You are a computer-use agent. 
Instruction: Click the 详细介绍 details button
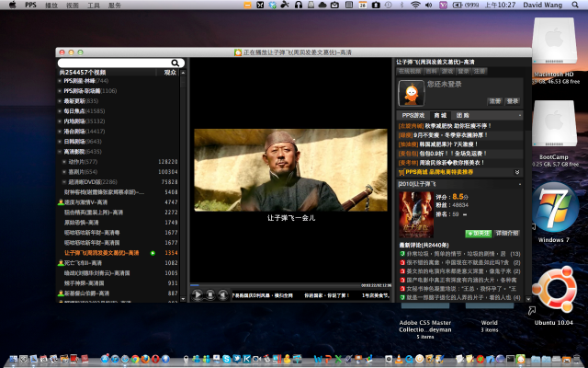tap(507, 234)
